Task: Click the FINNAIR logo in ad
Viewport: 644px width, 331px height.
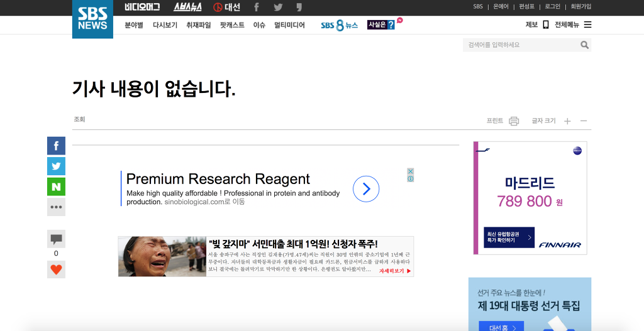Action: pos(560,245)
